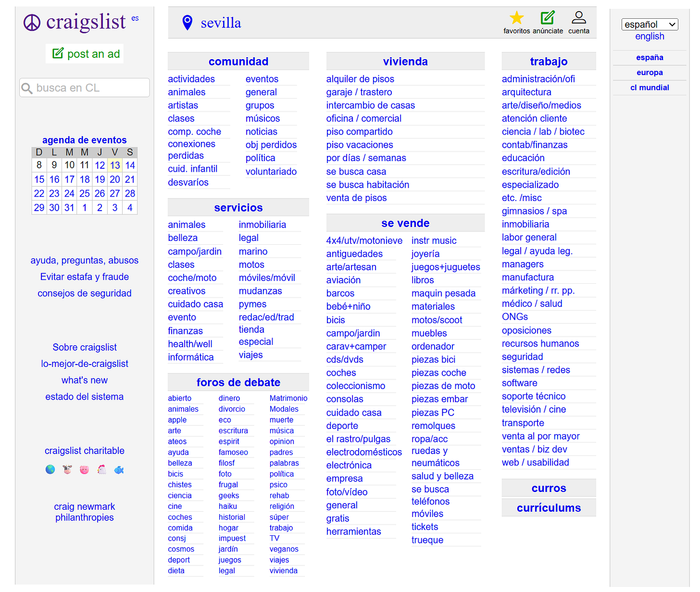Viewport: 700px width, 592px height.
Task: Open the español language dropdown
Action: pyautogui.click(x=650, y=24)
